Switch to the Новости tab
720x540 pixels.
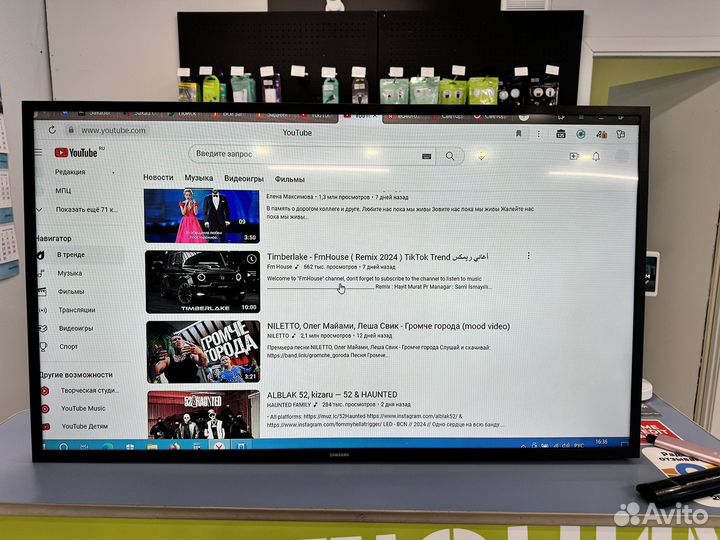click(158, 177)
